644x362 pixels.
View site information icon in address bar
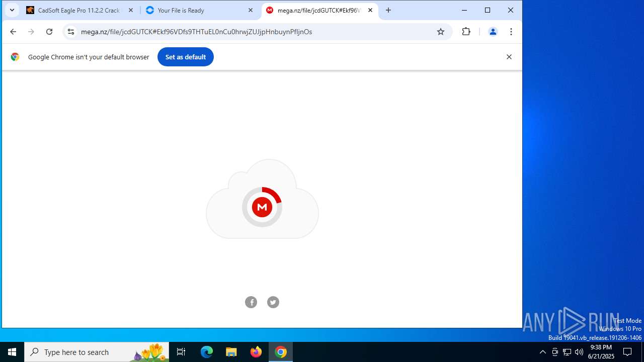click(71, 32)
